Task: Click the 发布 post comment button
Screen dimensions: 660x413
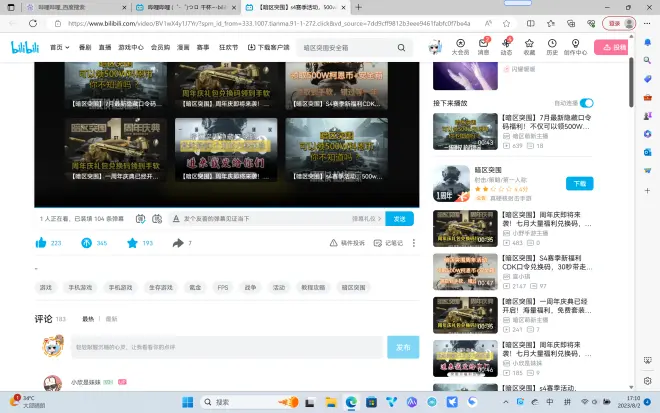Action: pos(403,347)
